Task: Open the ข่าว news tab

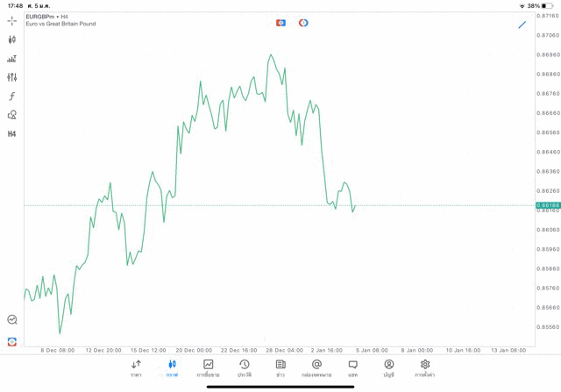Action: 280,368
